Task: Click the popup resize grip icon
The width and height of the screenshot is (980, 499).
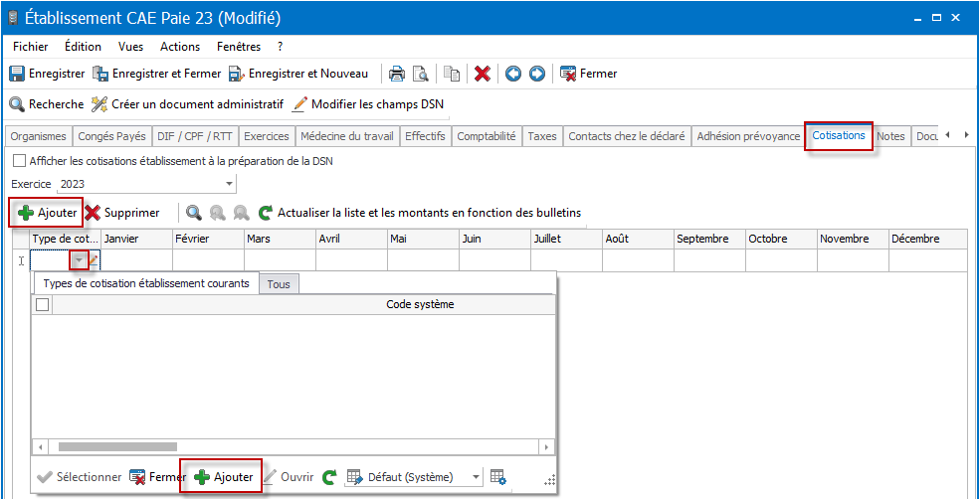Action: pyautogui.click(x=549, y=480)
